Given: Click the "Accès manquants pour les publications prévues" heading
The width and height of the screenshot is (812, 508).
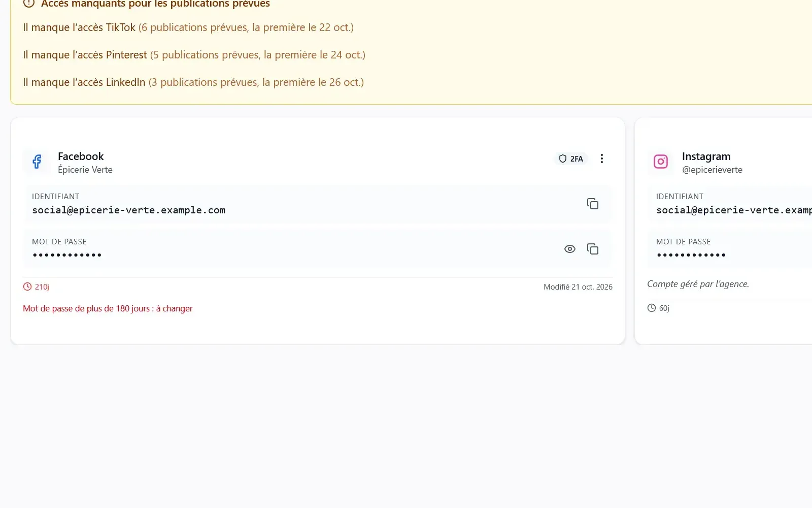Looking at the screenshot, I should pyautogui.click(x=155, y=4).
